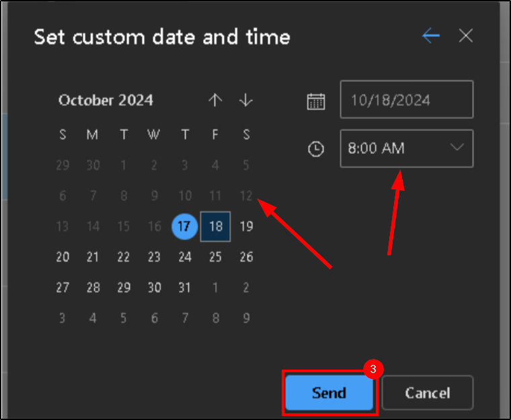This screenshot has width=511, height=420.
Task: Go to previous month with up arrow
Action: coord(215,101)
